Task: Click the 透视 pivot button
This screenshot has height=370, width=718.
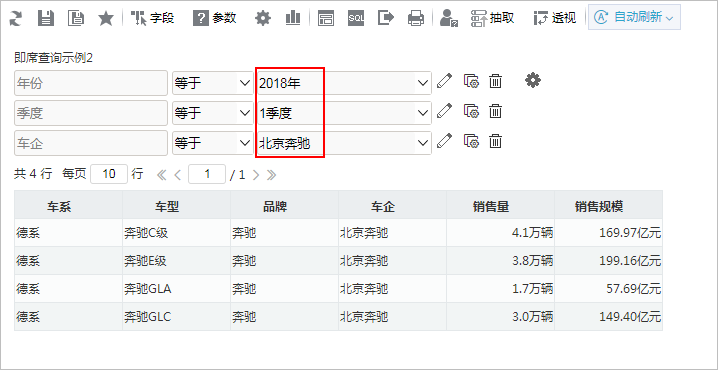Action: click(555, 18)
